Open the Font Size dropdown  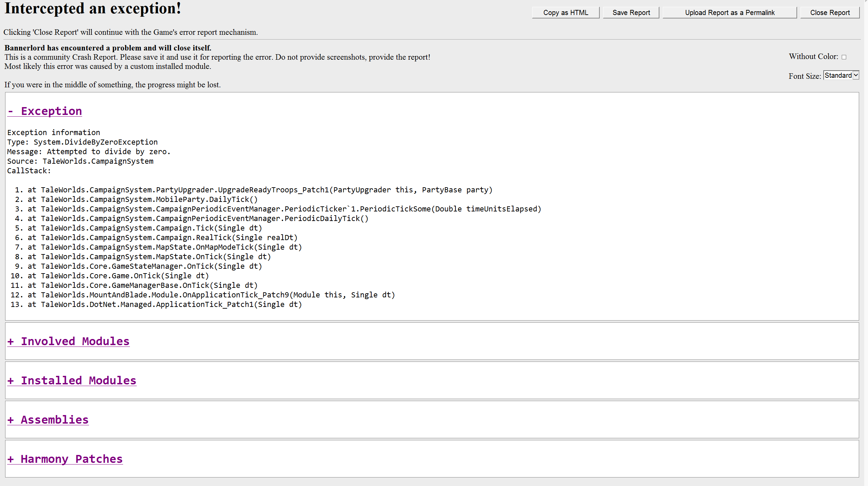841,75
